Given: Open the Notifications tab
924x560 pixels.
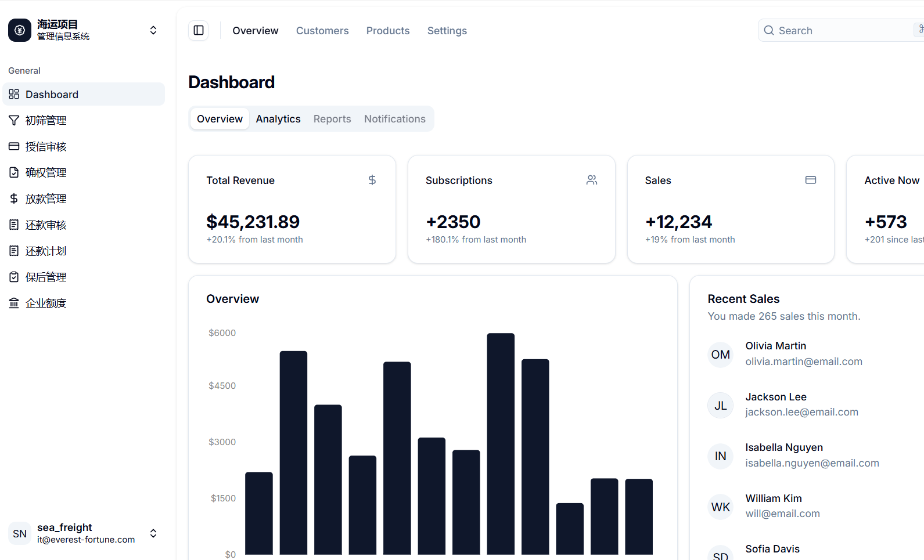Looking at the screenshot, I should (x=395, y=119).
